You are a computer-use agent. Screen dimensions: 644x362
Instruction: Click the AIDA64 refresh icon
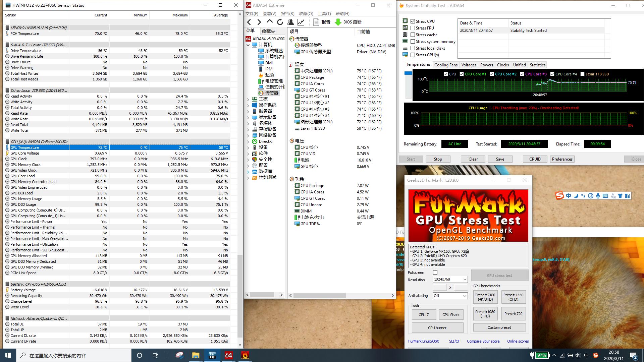pos(280,22)
